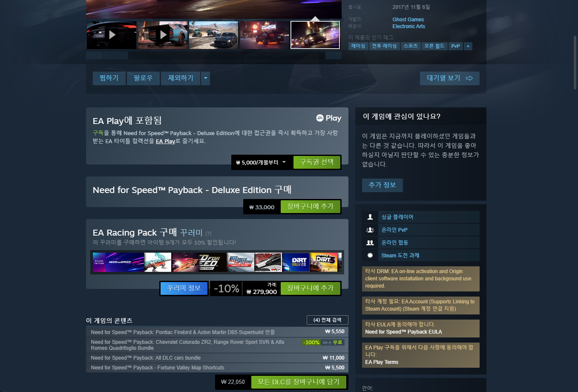Click the thumbnail strip right scroll arrow
The width and height of the screenshot is (578, 392).
pyautogui.click(x=334, y=55)
